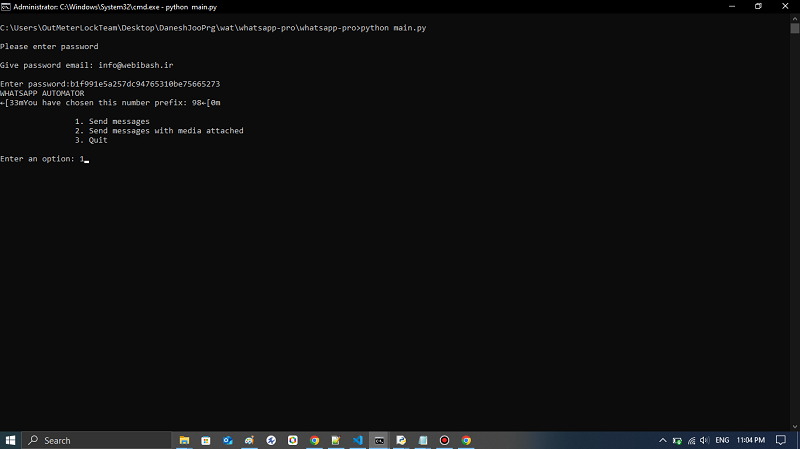Screen dimensions: 800x449
Task: Show hidden system tray icons
Action: (x=662, y=440)
